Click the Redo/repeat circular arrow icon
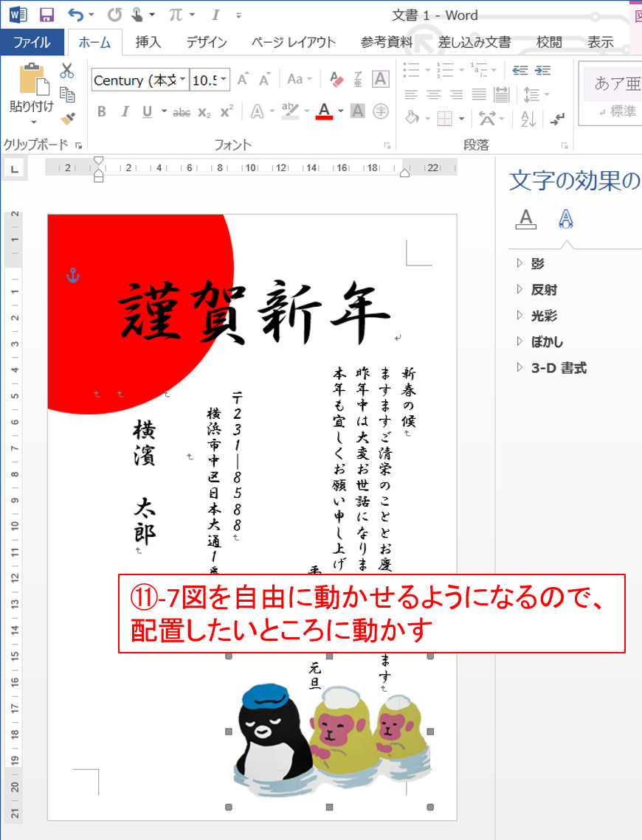This screenshot has width=642, height=840. [114, 15]
